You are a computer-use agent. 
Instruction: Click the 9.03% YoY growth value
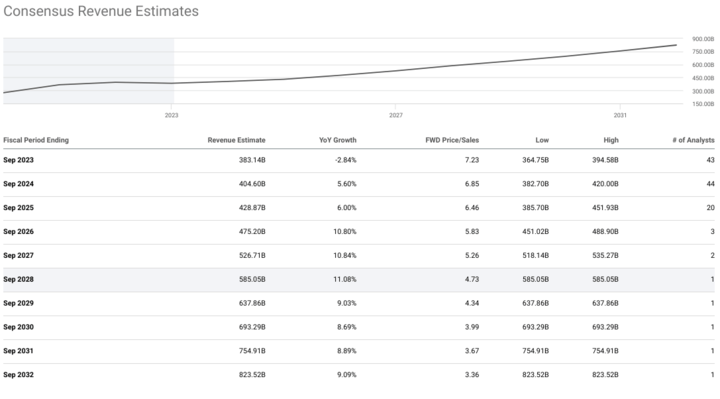coord(347,303)
